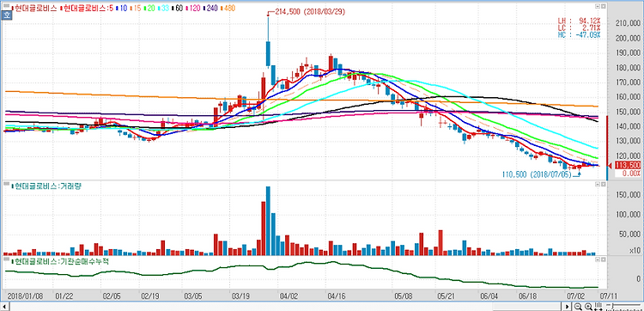644x311 pixels.
Task: Select the orange 15-day moving average legend
Action: [x=135, y=9]
